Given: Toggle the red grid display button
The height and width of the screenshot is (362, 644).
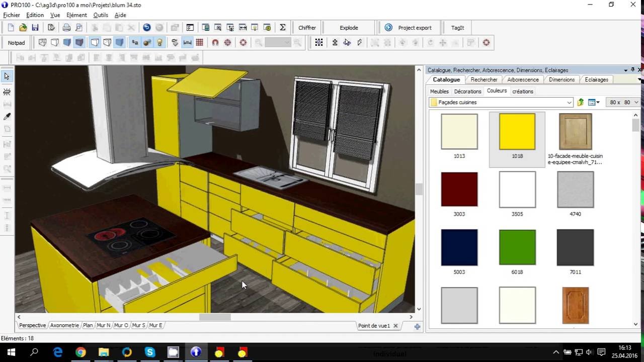Looking at the screenshot, I should (200, 43).
